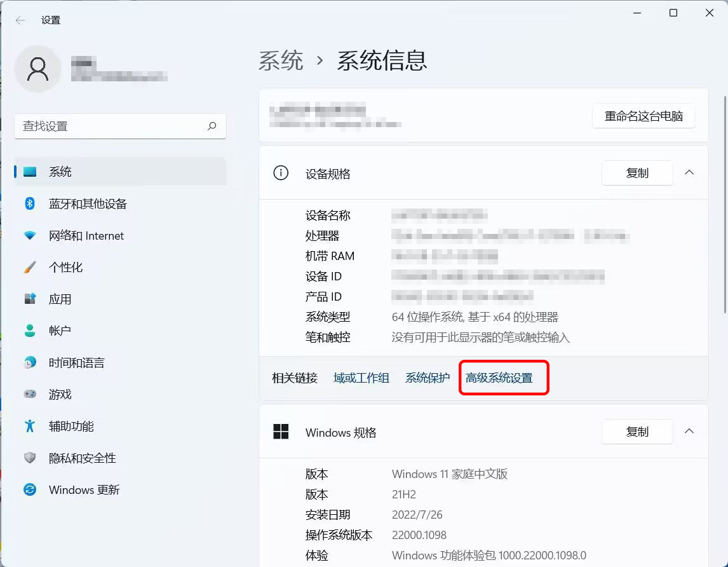Collapse the Windows 规格 section chevron
Screen dimensions: 728x567
pos(689,432)
